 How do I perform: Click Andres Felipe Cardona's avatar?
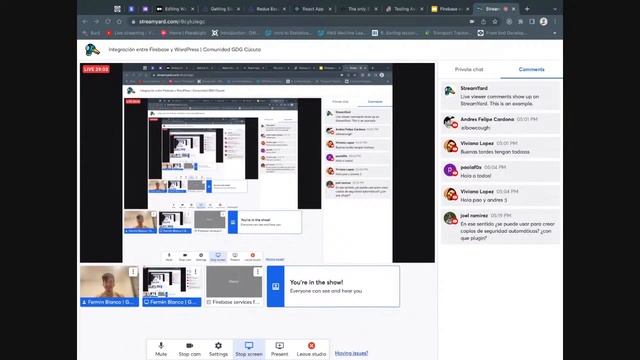(x=450, y=122)
